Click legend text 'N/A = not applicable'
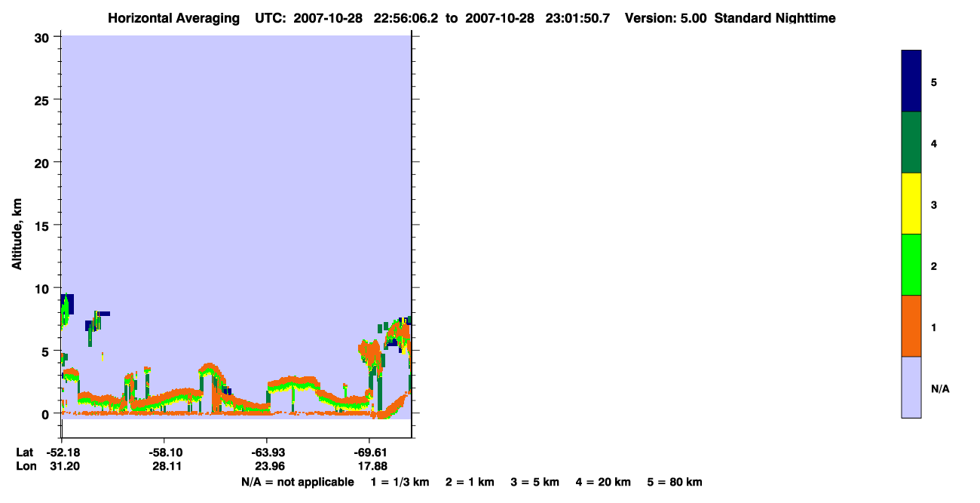 pos(297,482)
